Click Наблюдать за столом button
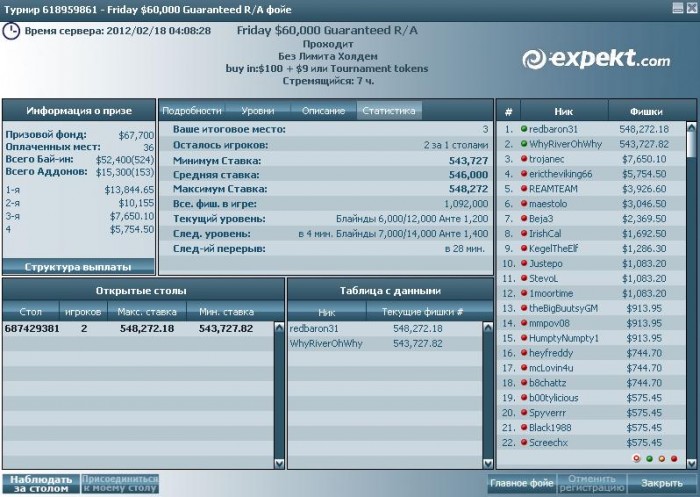Image resolution: width=700 pixels, height=497 pixels. pyautogui.click(x=41, y=484)
